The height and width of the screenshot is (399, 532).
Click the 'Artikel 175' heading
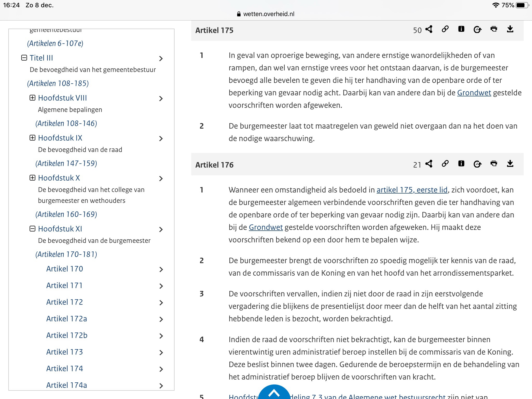point(214,30)
